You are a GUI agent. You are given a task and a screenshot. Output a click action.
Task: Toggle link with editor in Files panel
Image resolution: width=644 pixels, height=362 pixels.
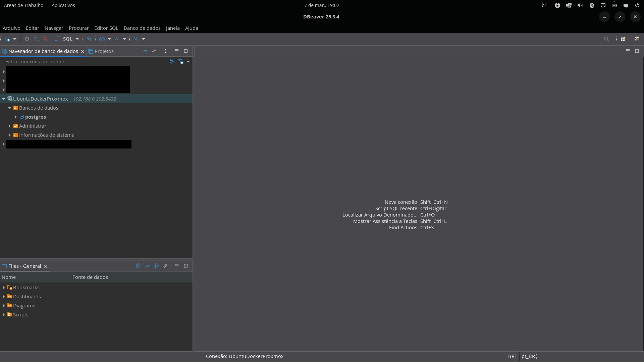pyautogui.click(x=165, y=266)
